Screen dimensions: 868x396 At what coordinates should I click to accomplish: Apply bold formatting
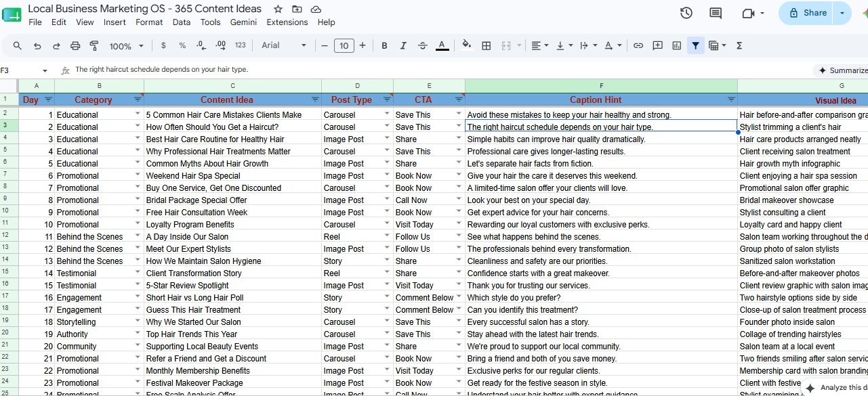click(384, 45)
